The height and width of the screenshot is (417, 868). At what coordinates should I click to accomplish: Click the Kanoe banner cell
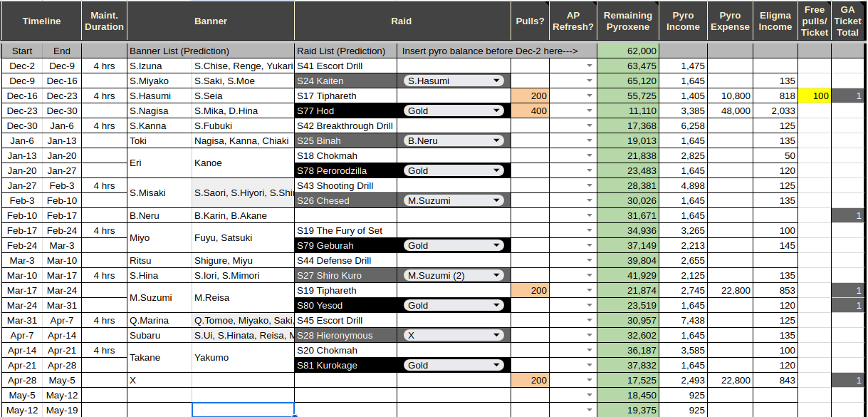[243, 163]
